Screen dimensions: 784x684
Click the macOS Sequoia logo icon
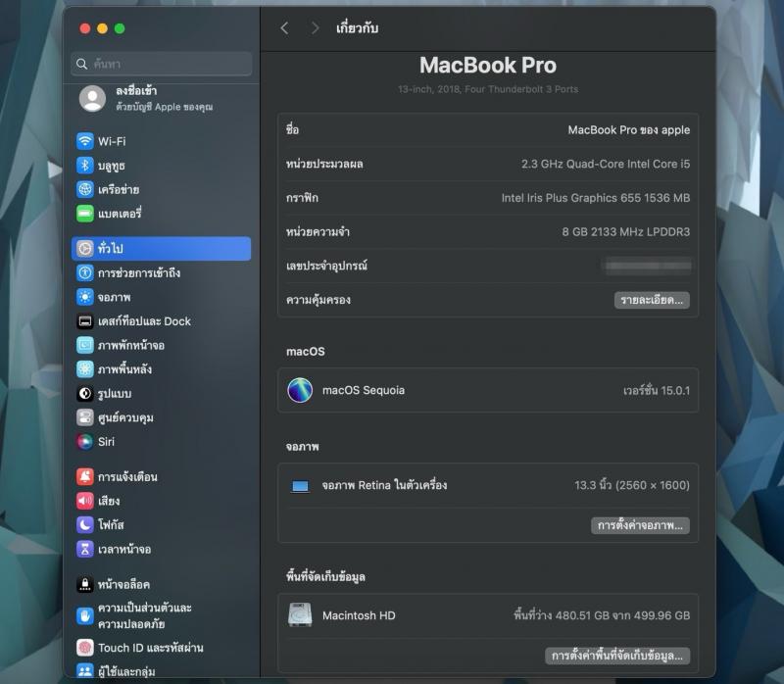(x=300, y=390)
